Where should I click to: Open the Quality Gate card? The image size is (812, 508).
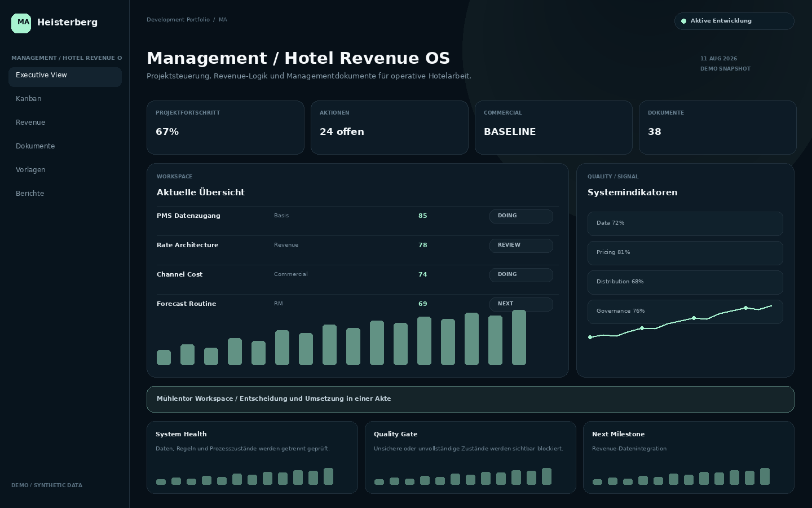470,457
